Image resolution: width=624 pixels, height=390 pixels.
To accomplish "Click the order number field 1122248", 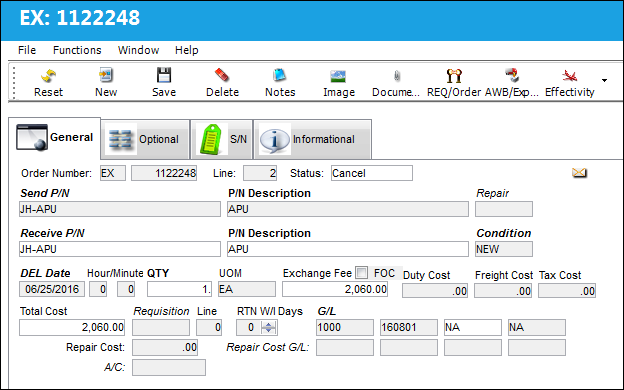I will pos(164,173).
